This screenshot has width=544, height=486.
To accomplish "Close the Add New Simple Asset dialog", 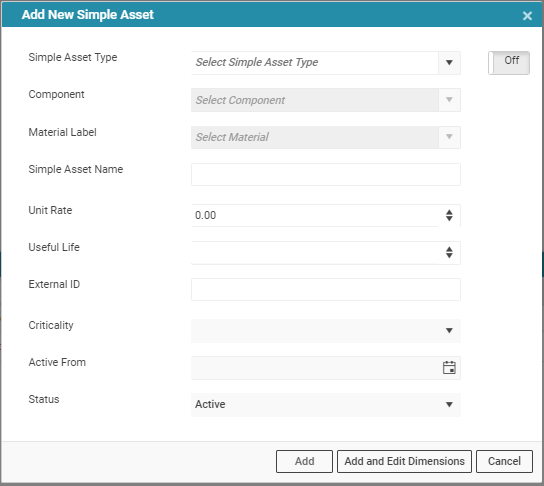I will click(527, 16).
